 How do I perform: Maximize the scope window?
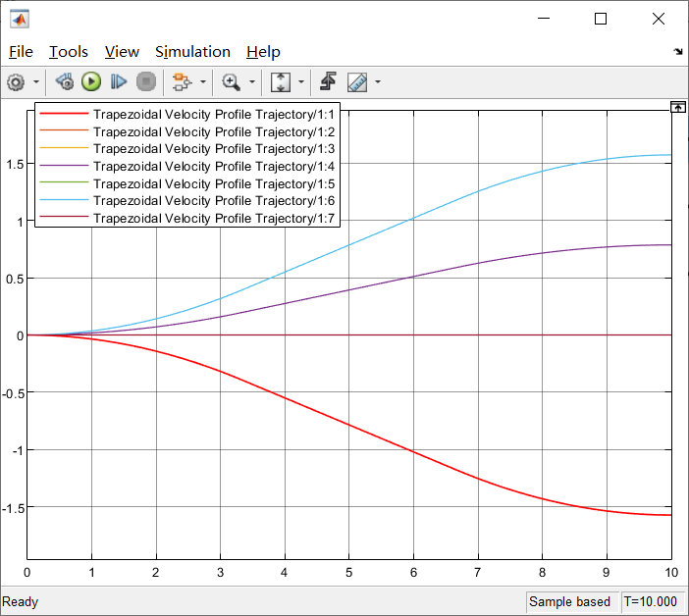point(601,19)
